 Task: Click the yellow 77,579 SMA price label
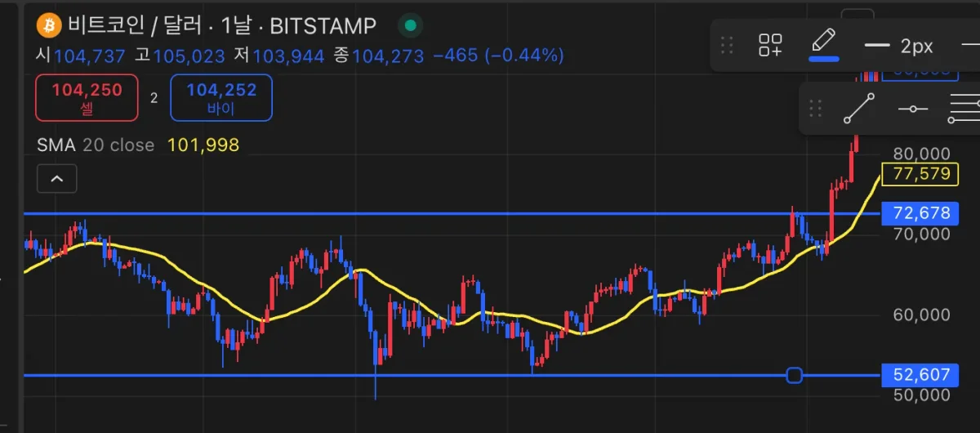pos(922,173)
